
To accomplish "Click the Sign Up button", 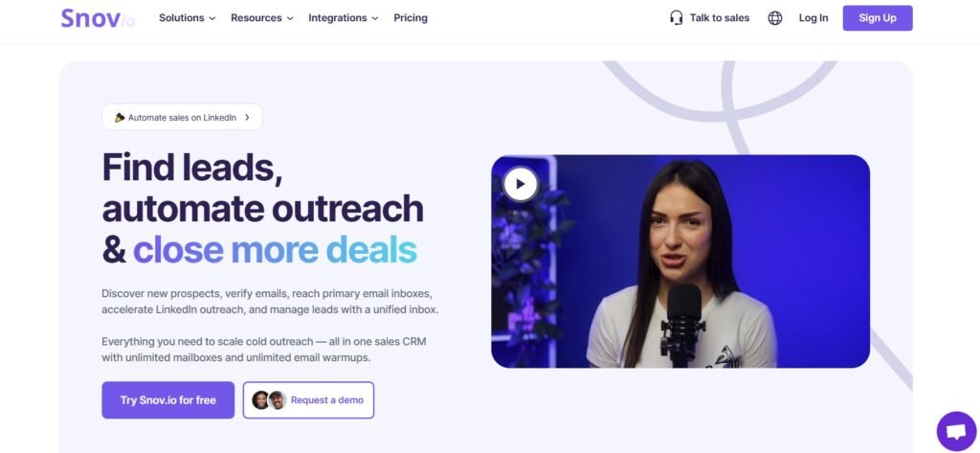I will pyautogui.click(x=878, y=18).
